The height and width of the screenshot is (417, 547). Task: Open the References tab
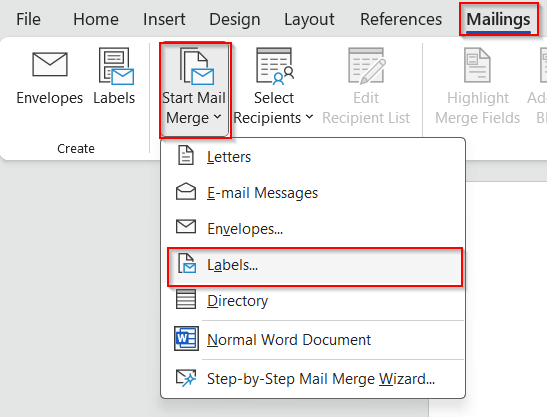tap(401, 19)
